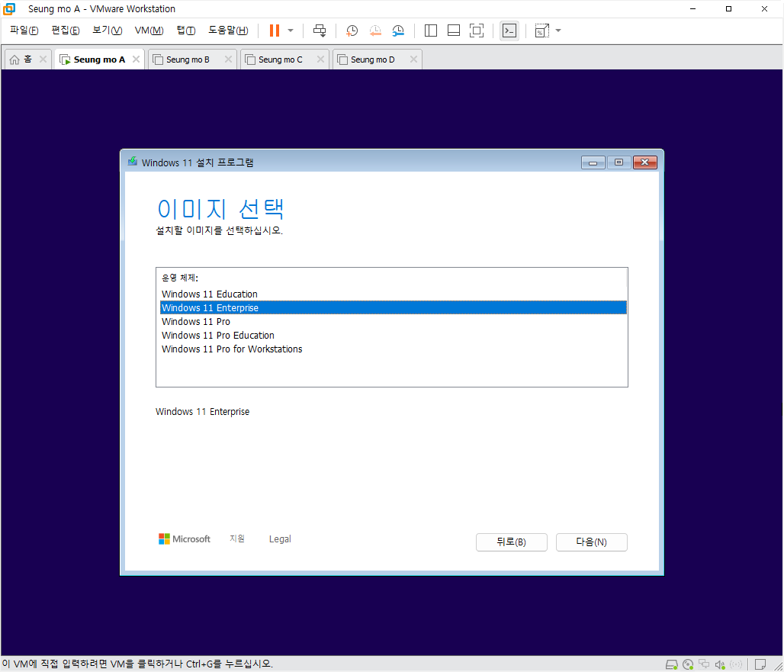Screen dimensions: 784x672
Task: Switch to the Seung mo A tab
Action: pos(99,59)
